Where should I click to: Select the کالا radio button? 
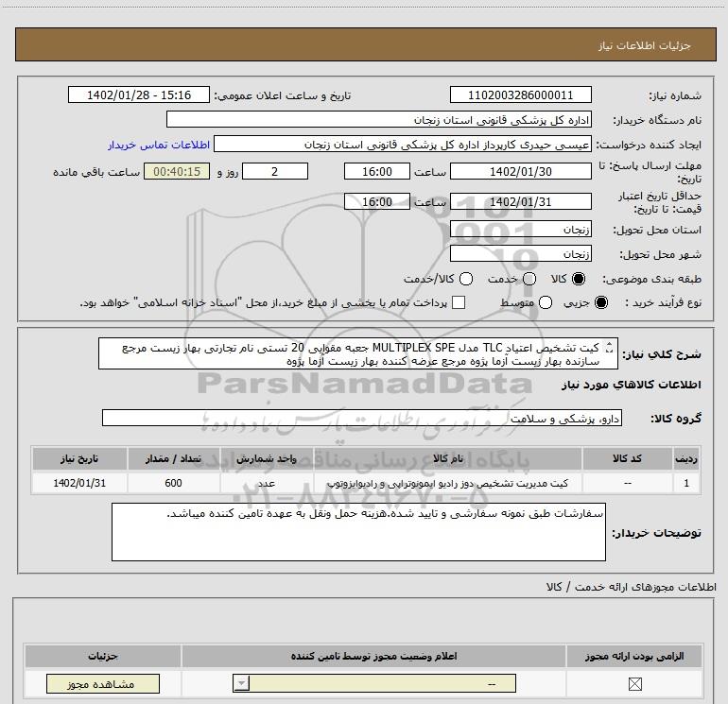(579, 279)
